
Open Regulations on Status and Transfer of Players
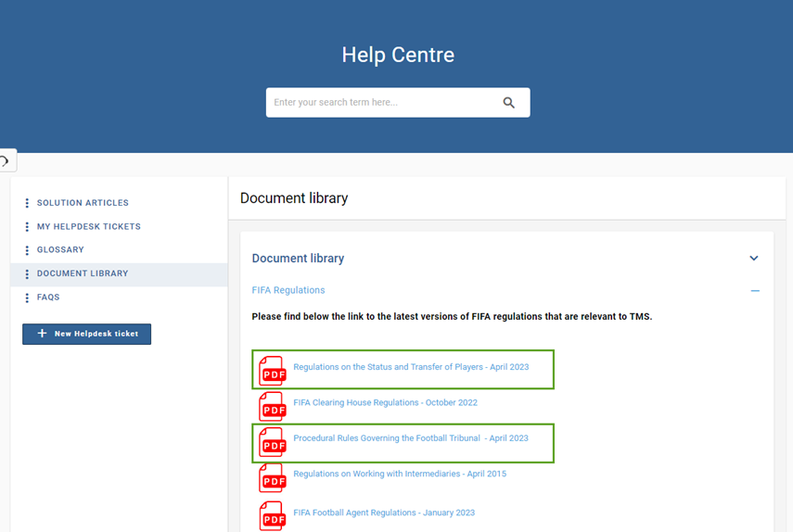click(x=411, y=367)
